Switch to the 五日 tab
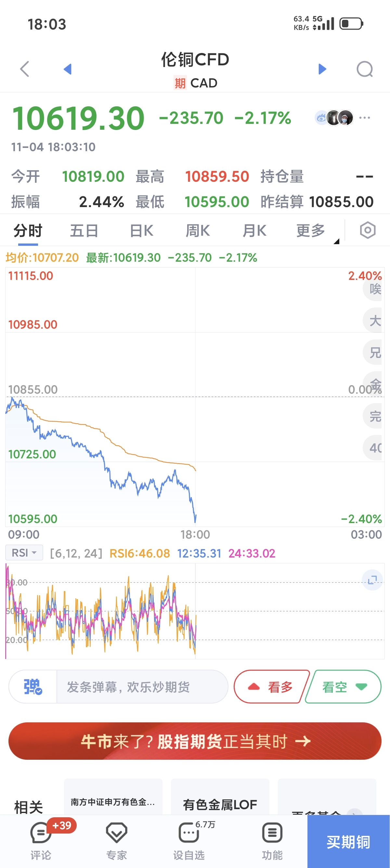The image size is (390, 868). 84,231
